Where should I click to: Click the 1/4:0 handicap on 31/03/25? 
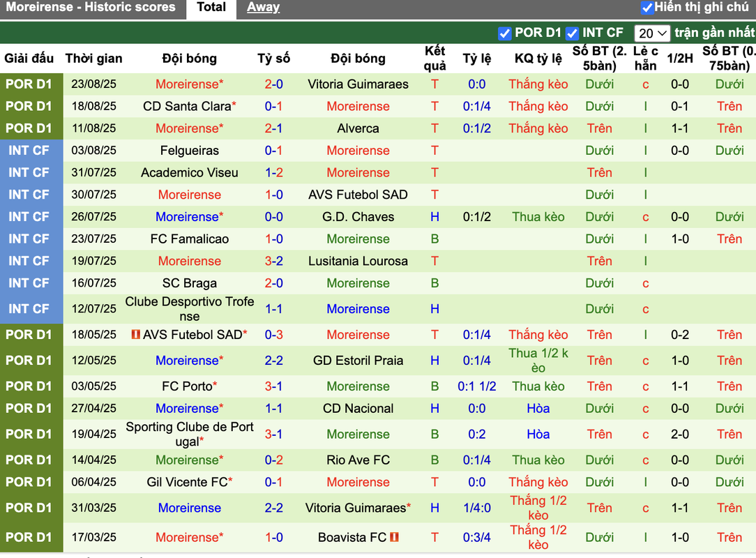pyautogui.click(x=477, y=508)
